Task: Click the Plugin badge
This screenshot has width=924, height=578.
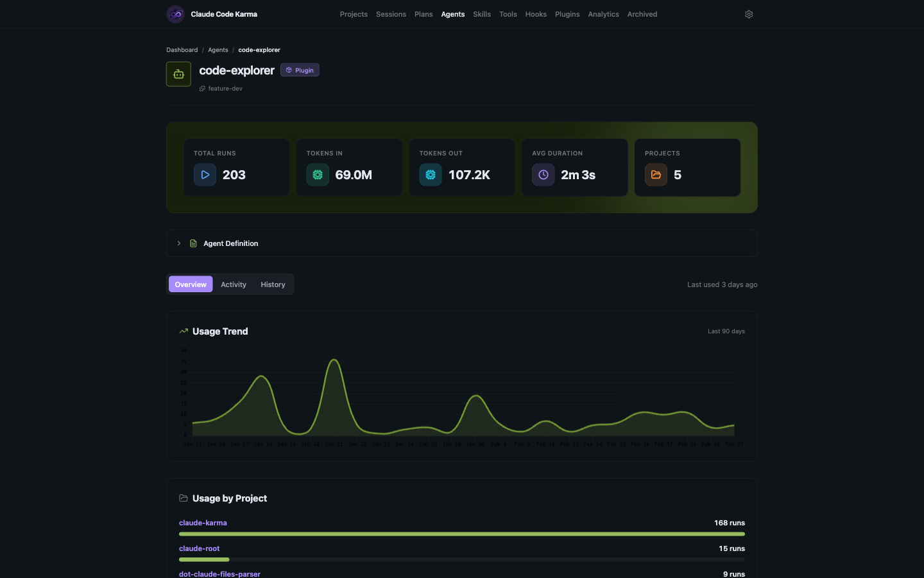Action: pos(300,70)
